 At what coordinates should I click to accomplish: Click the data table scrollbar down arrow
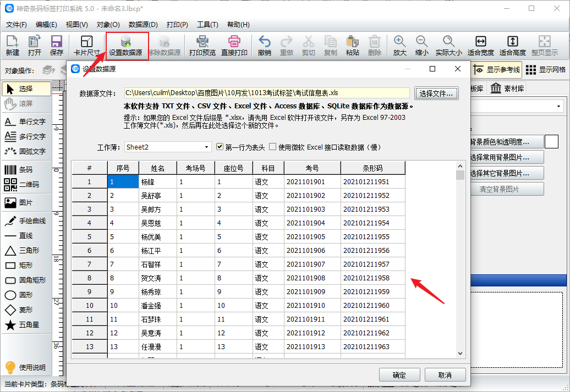point(460,353)
